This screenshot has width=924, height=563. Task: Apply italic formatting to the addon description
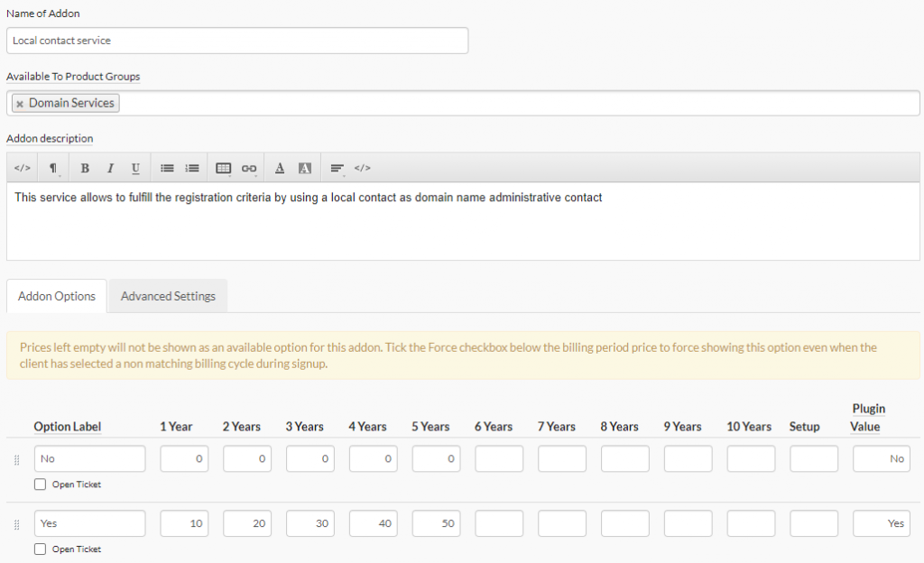coord(110,168)
